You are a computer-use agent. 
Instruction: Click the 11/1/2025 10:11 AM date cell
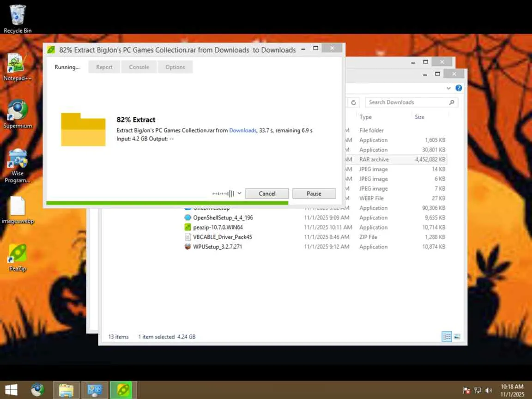click(328, 227)
